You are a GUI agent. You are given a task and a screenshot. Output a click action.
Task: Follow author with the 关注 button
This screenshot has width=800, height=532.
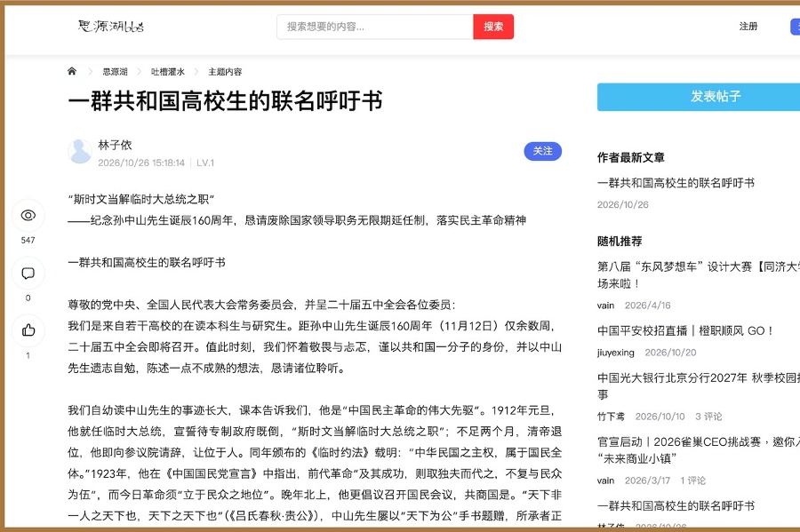[x=543, y=151]
